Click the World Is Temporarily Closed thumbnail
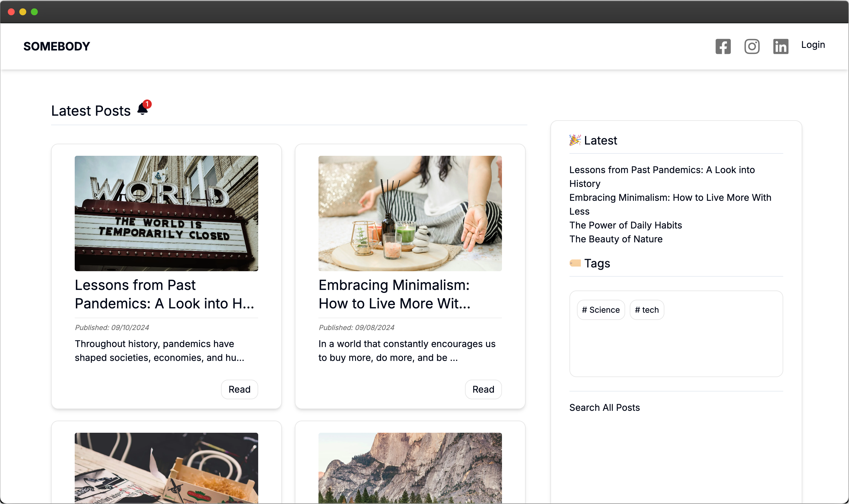 166,213
